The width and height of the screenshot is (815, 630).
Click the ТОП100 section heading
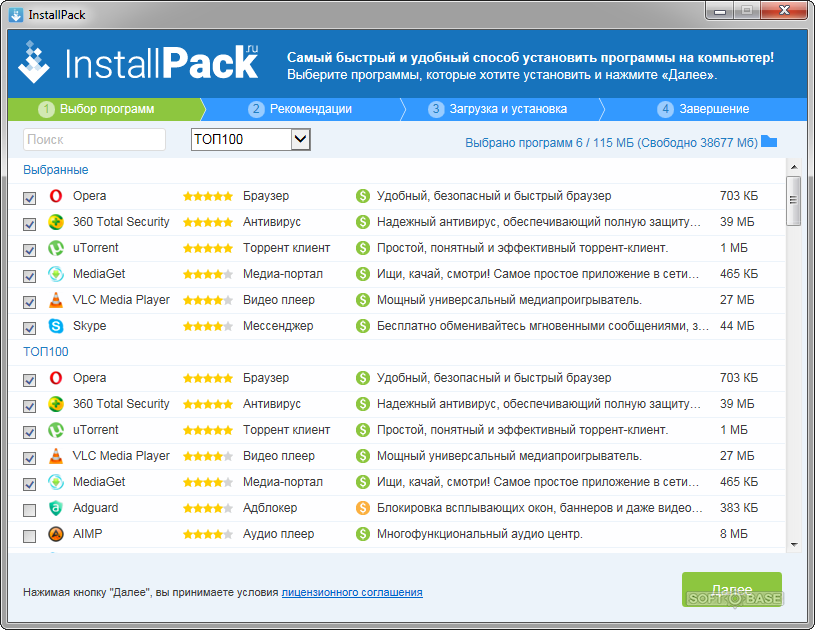(46, 352)
